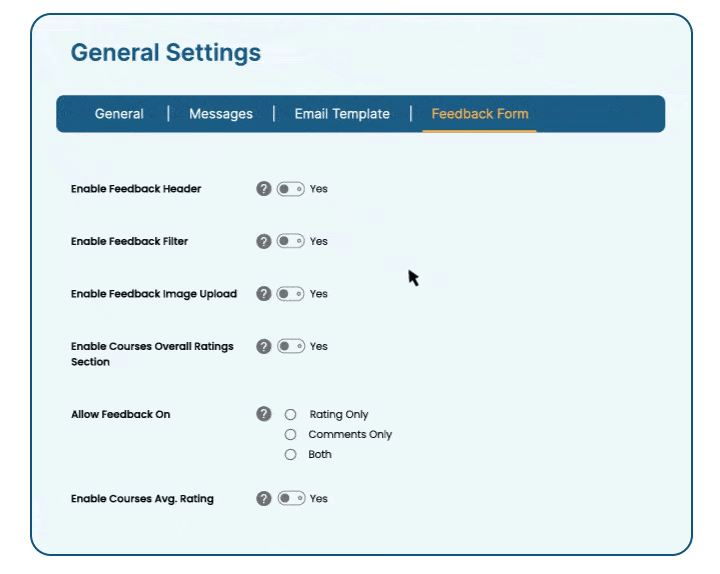Open help tooltip for Enable Feedback Filter

point(264,241)
